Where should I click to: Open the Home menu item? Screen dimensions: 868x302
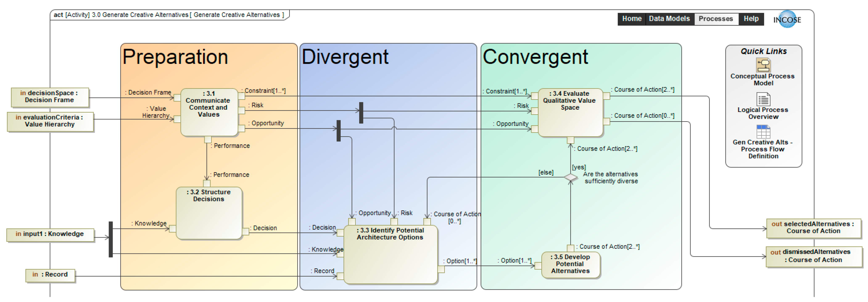tap(632, 19)
